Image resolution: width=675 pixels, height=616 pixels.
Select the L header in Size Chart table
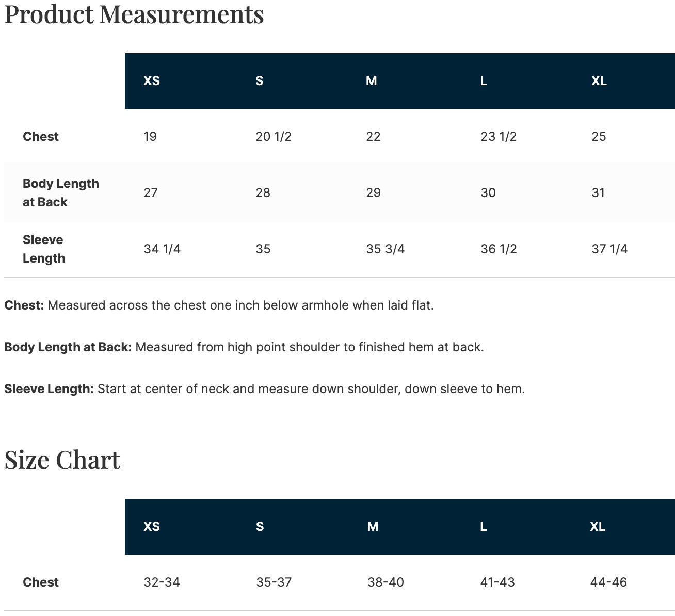(x=484, y=527)
